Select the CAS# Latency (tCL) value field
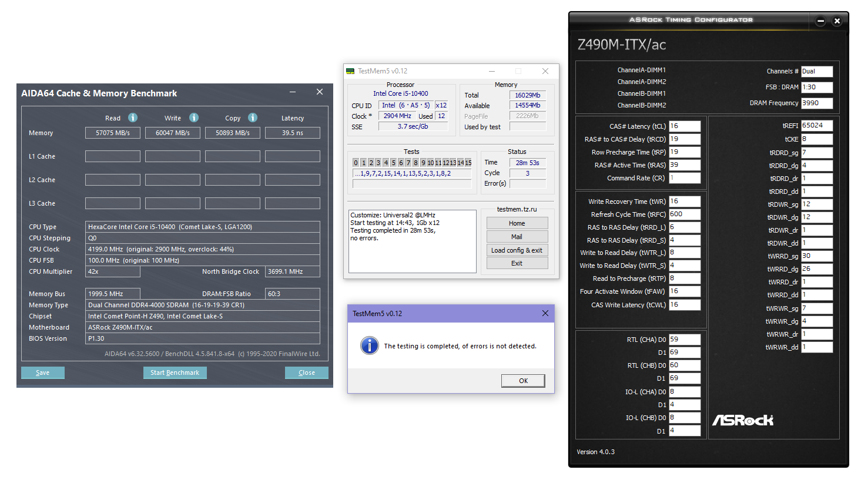Screen dimensions: 868x480 (685, 126)
